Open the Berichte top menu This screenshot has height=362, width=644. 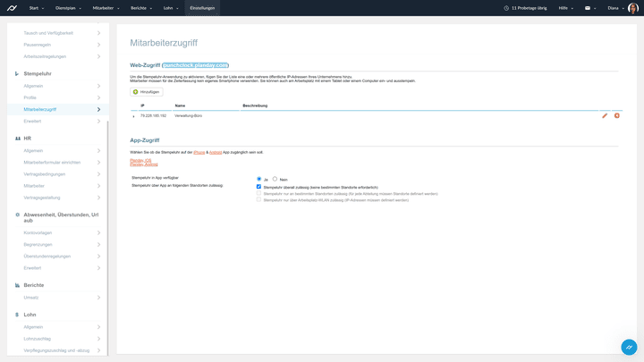pos(140,7)
